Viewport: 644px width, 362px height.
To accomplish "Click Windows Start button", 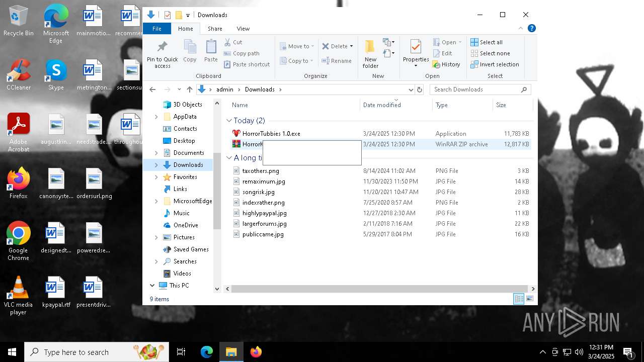I will 12,352.
